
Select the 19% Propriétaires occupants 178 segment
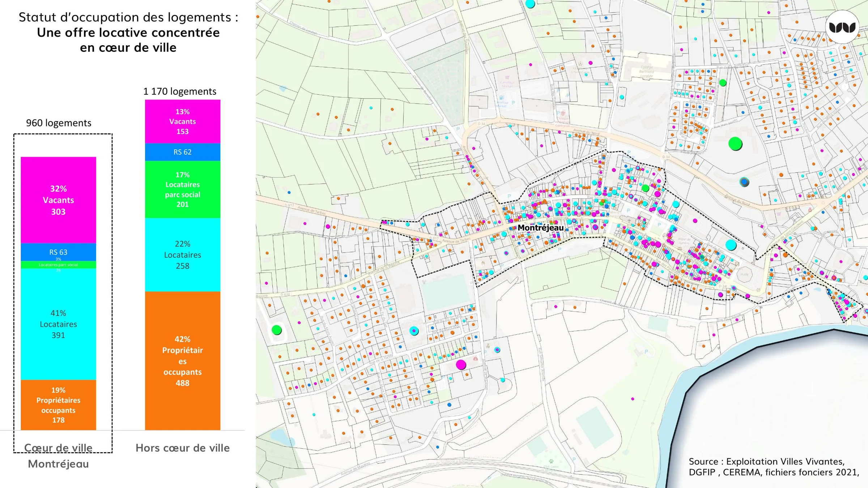coord(58,405)
